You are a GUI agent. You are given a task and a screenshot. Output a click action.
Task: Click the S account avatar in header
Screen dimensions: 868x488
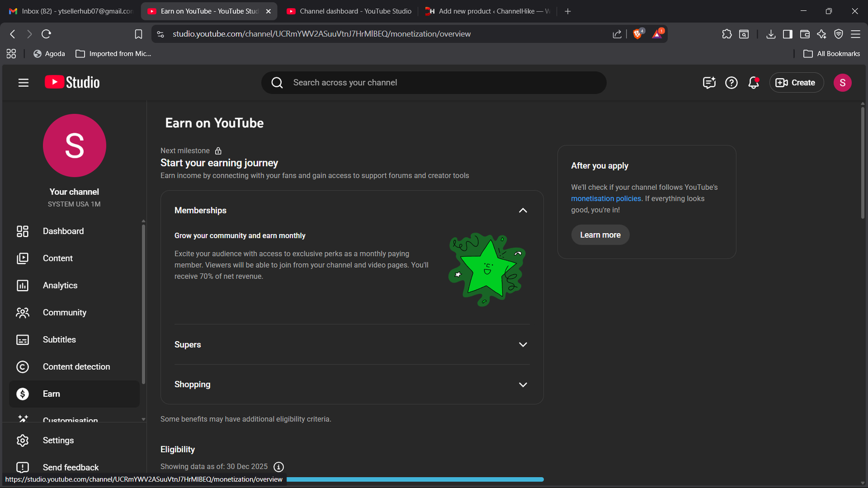tap(842, 82)
